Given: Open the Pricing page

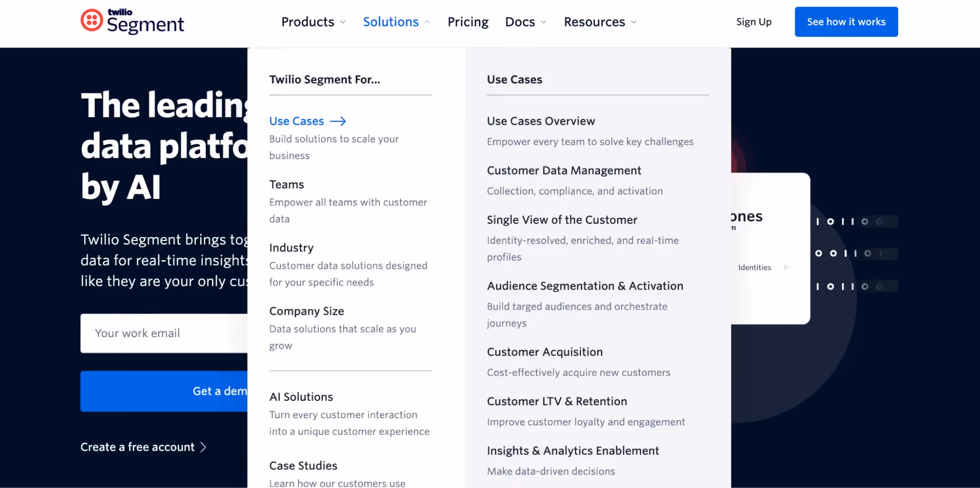Looking at the screenshot, I should click(x=468, y=22).
